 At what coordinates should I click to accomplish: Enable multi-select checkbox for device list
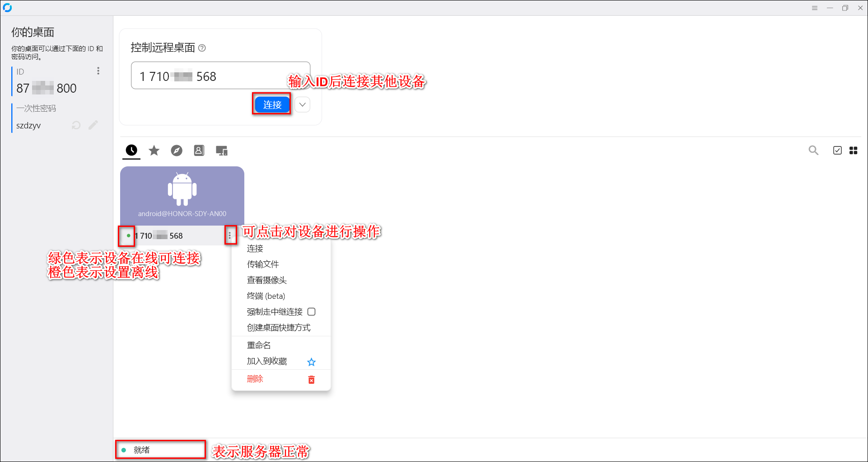tap(837, 151)
